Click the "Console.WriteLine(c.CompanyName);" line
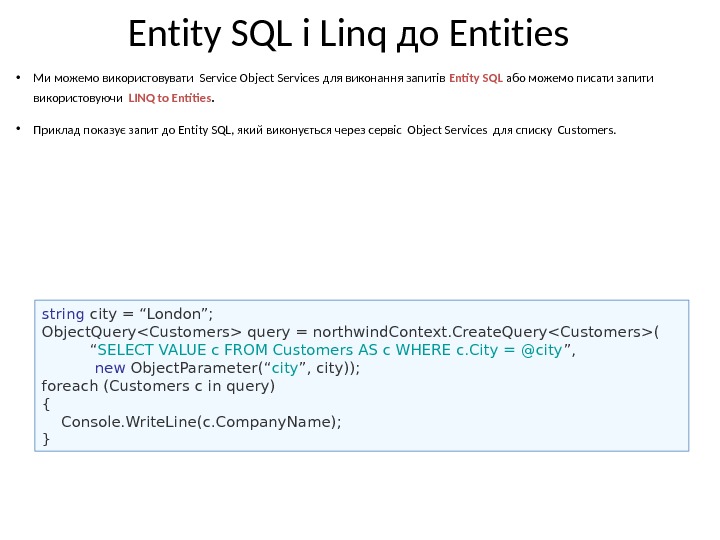The image size is (720, 540). pos(201,421)
